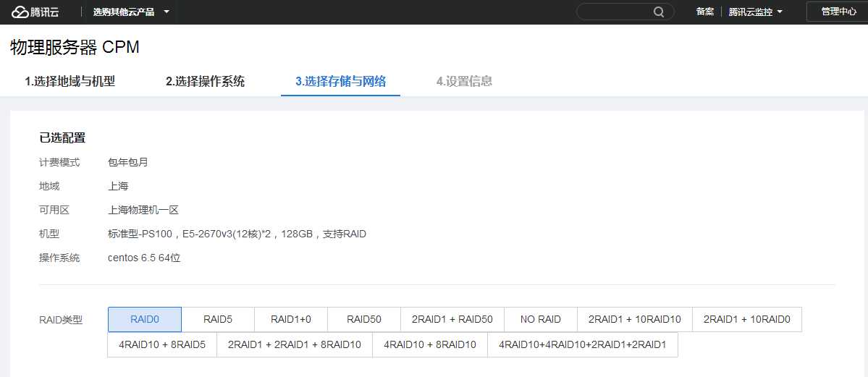Select RAID0 type option

(x=145, y=319)
